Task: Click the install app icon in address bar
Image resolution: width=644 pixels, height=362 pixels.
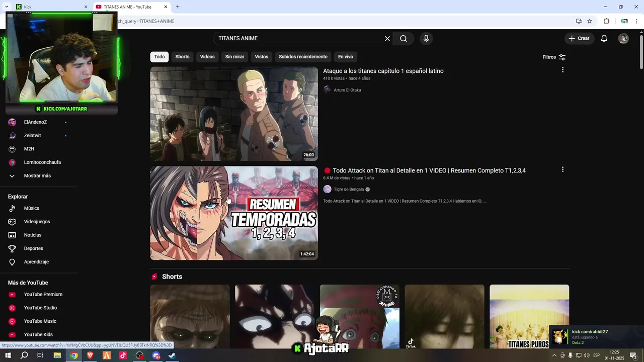Action: tap(579, 21)
